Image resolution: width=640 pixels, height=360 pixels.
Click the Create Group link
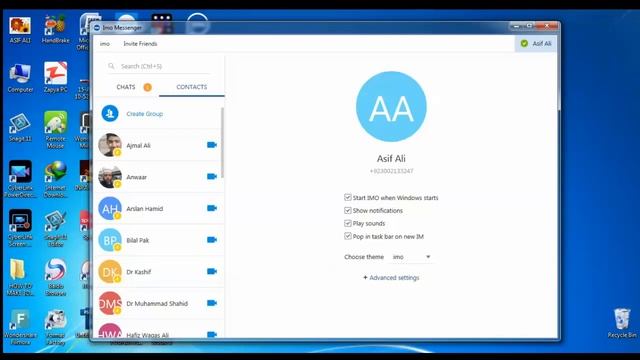click(144, 113)
